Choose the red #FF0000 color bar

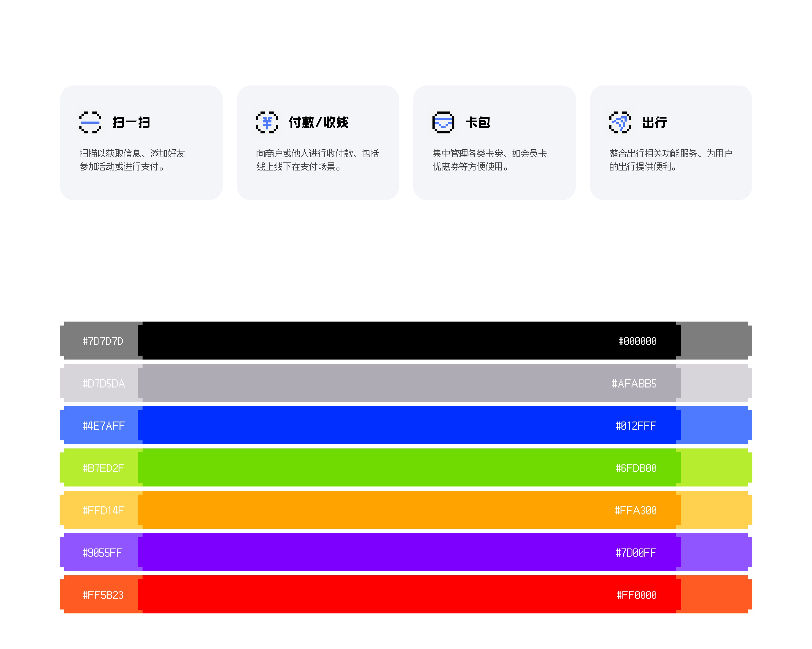click(409, 594)
